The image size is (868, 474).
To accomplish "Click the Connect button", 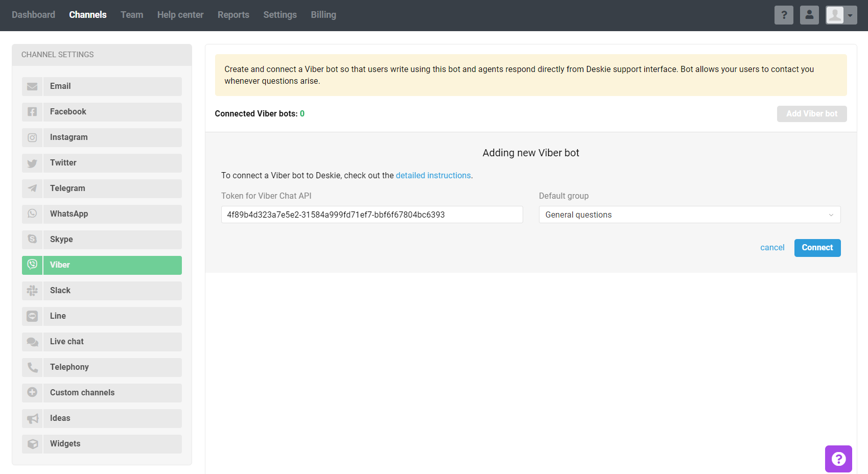I will tap(817, 248).
